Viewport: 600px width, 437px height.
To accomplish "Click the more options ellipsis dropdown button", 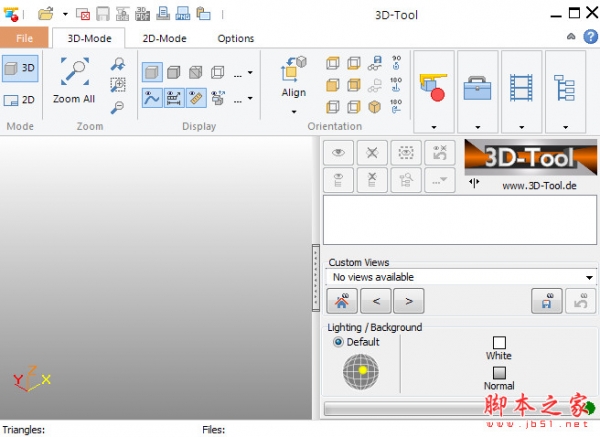I will point(440,180).
